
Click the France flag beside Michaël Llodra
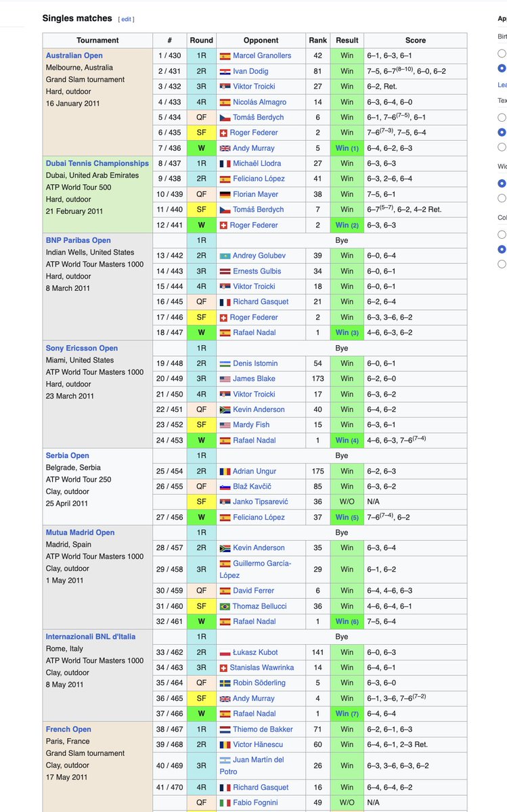point(225,164)
